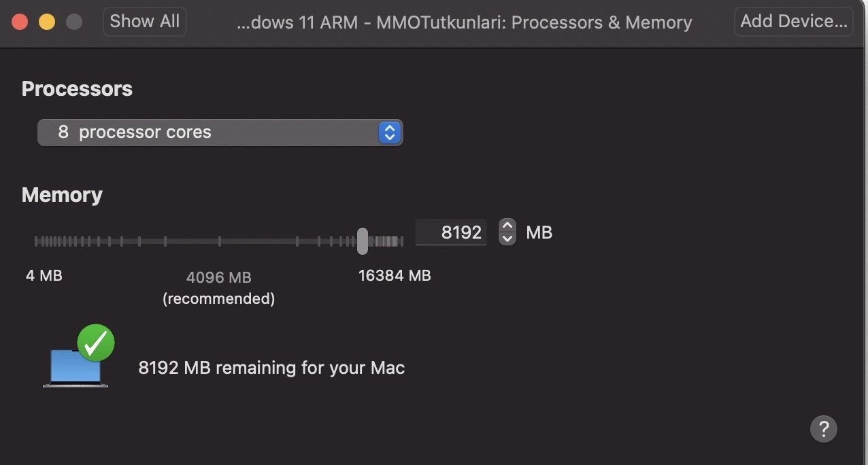Click the memory slider handle
This screenshot has width=868, height=465.
point(363,241)
